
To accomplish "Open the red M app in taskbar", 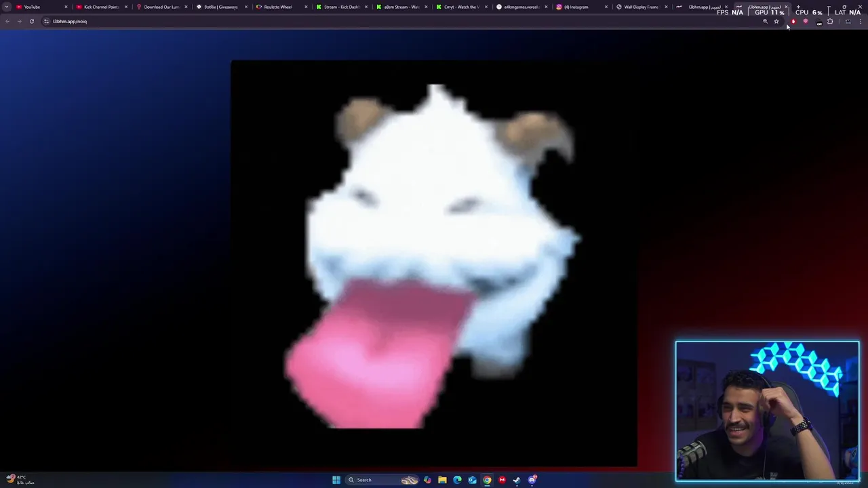I will coord(502,480).
